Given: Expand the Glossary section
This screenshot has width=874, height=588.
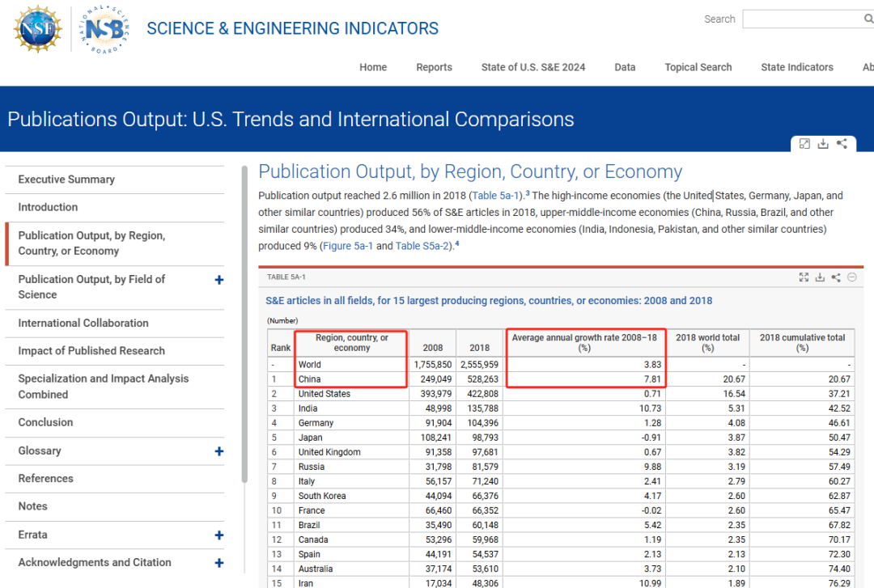Looking at the screenshot, I should [219, 451].
